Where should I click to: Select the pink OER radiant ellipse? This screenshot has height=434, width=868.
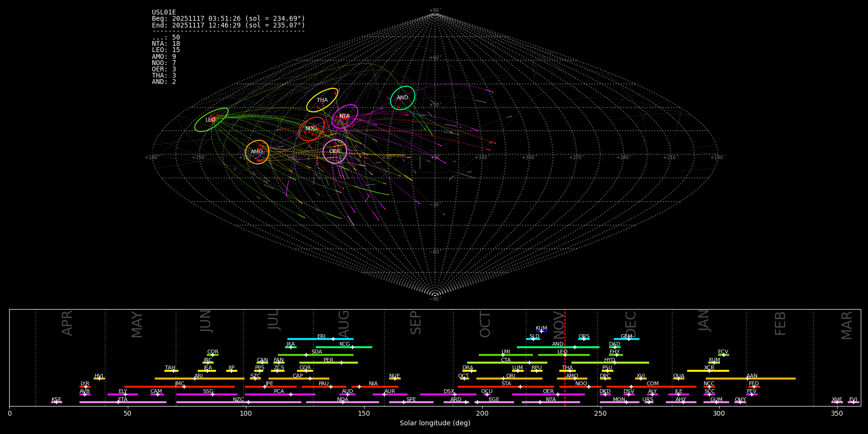click(335, 151)
